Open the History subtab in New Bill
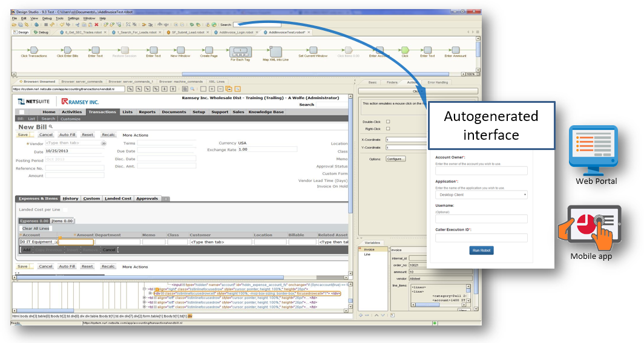The image size is (644, 343). (70, 198)
